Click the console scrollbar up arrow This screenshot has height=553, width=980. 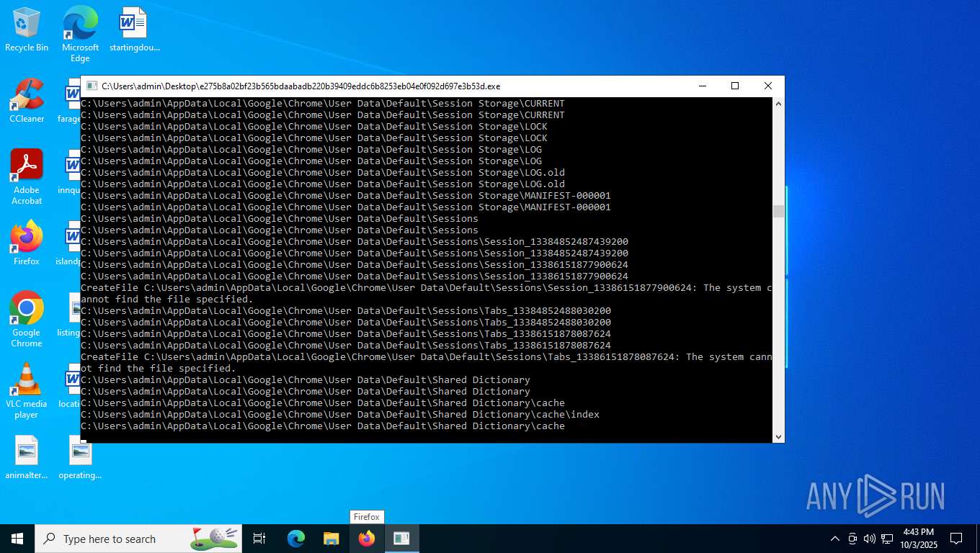tap(778, 104)
